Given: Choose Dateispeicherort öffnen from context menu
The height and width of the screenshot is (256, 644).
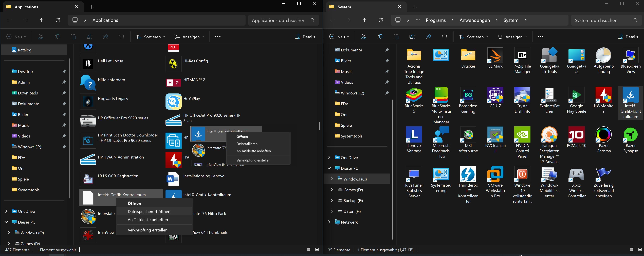Looking at the screenshot, I should (149, 212).
